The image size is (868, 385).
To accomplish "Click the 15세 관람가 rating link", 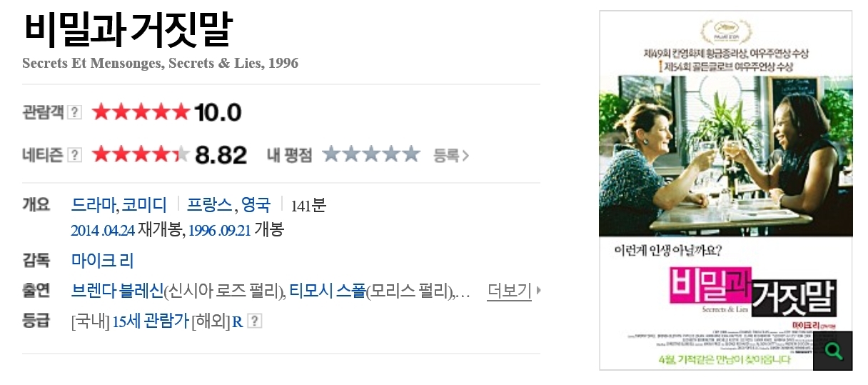I will pyautogui.click(x=151, y=321).
